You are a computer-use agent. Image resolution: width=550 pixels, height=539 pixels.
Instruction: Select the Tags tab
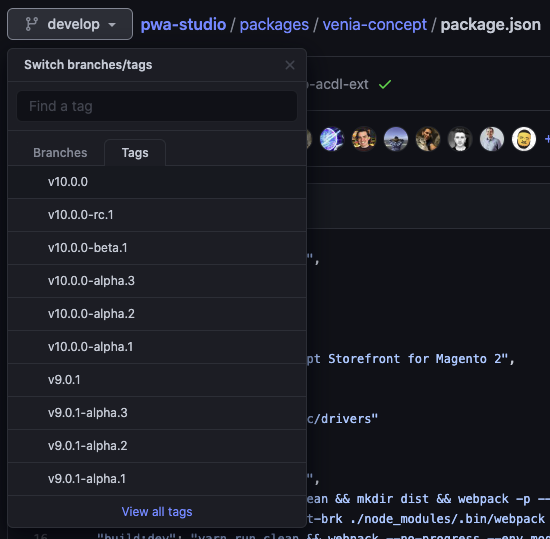coord(135,153)
